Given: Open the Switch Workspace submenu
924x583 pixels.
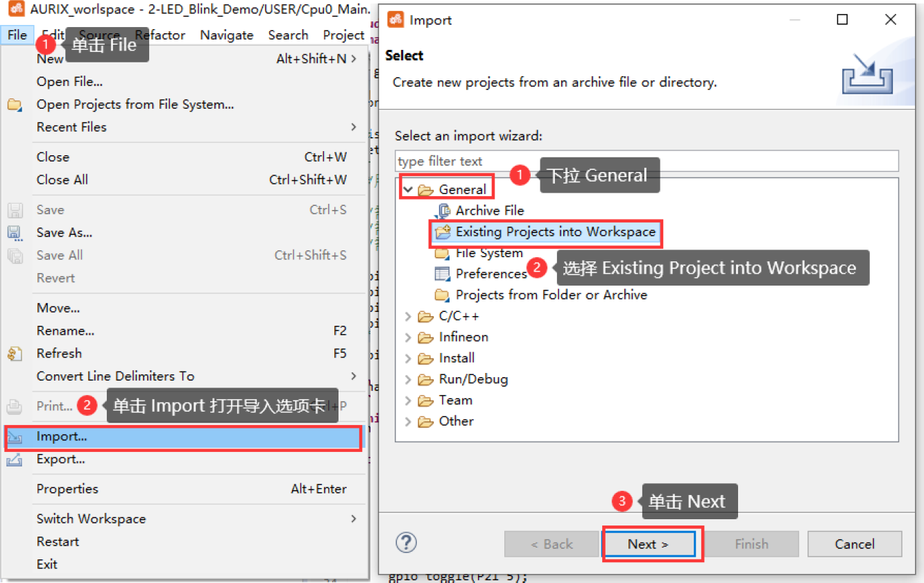Looking at the screenshot, I should 354,519.
